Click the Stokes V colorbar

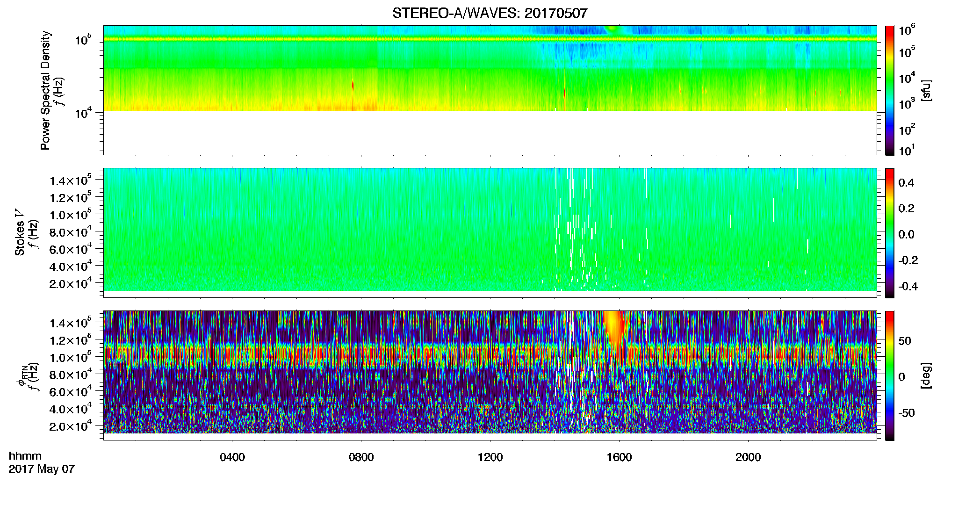tap(890, 233)
